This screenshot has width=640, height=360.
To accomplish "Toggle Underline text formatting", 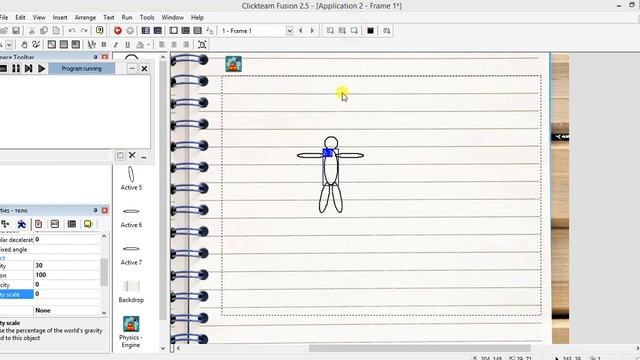I will [x=127, y=44].
